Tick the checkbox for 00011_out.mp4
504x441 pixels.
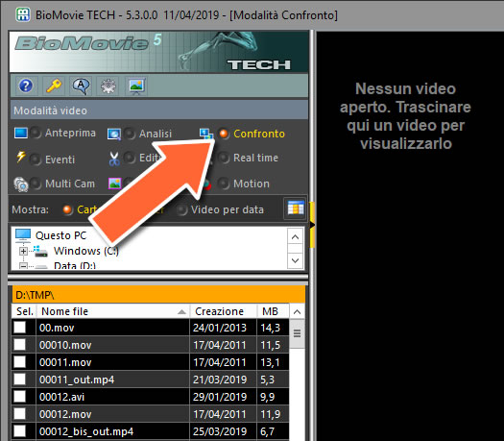tap(20, 380)
